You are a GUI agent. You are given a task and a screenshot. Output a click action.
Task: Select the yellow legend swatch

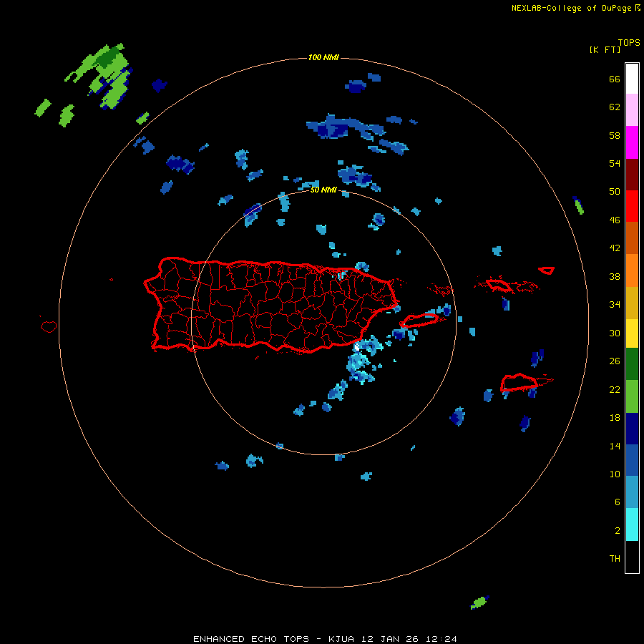(632, 333)
